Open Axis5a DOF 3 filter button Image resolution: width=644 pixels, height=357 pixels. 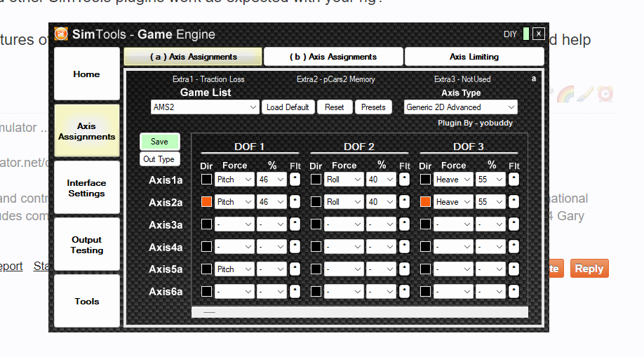point(514,269)
